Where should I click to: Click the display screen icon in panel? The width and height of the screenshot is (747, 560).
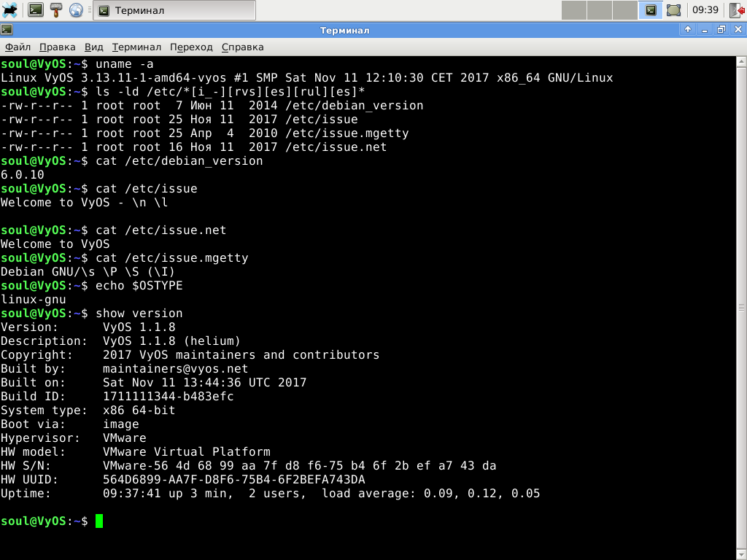point(673,10)
